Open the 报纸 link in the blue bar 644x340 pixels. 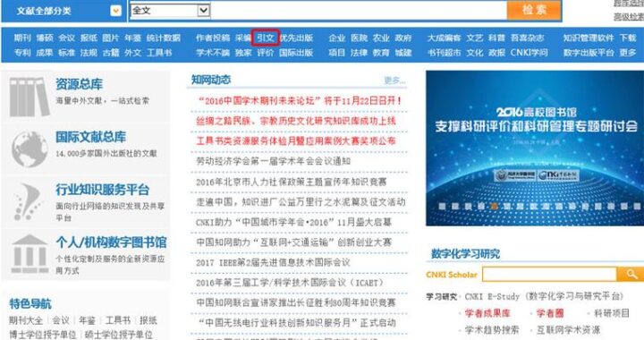(x=89, y=38)
